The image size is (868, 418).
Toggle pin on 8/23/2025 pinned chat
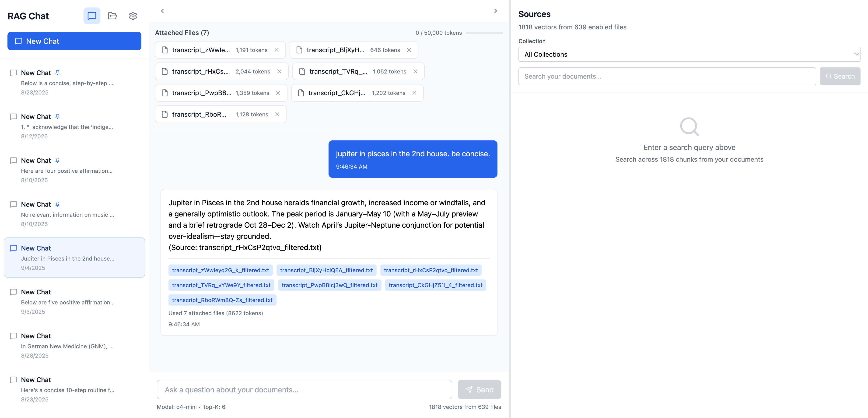coord(57,72)
